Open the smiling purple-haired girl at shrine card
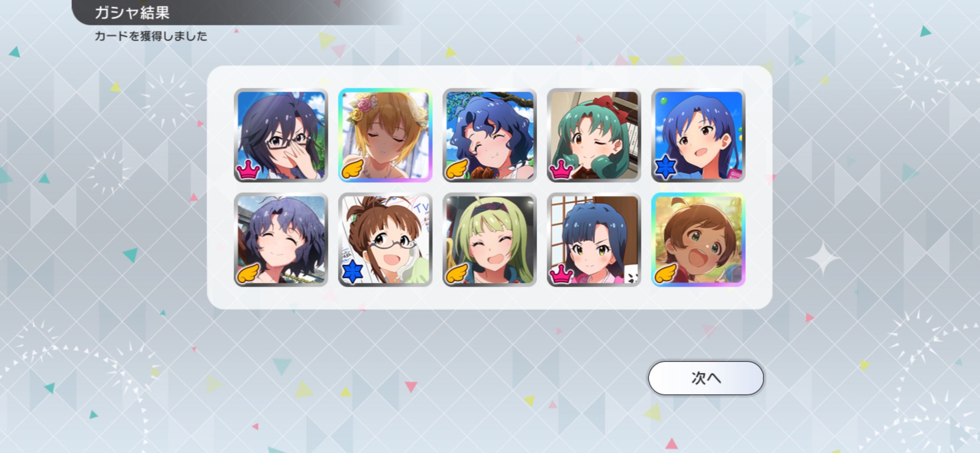Screen dimensions: 980x453 281,240
